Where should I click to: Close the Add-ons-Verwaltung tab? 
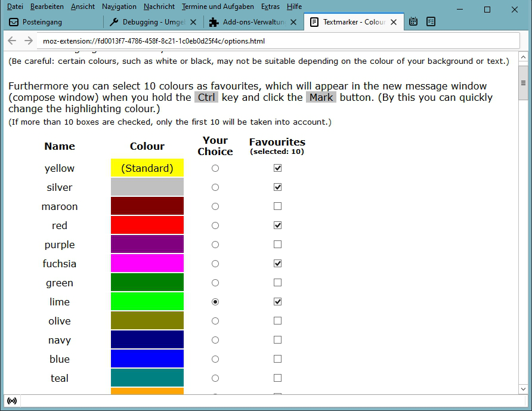pos(293,22)
